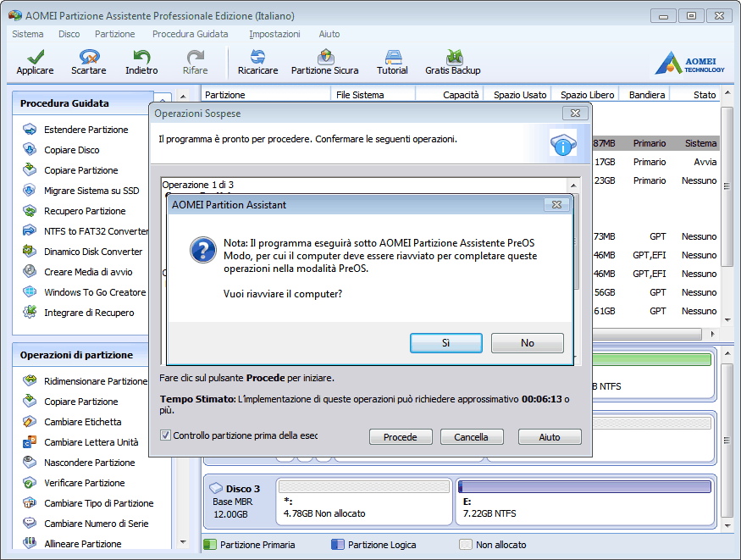The image size is (741, 560).
Task: Click the operations list scroll up arrow
Action: 573,186
